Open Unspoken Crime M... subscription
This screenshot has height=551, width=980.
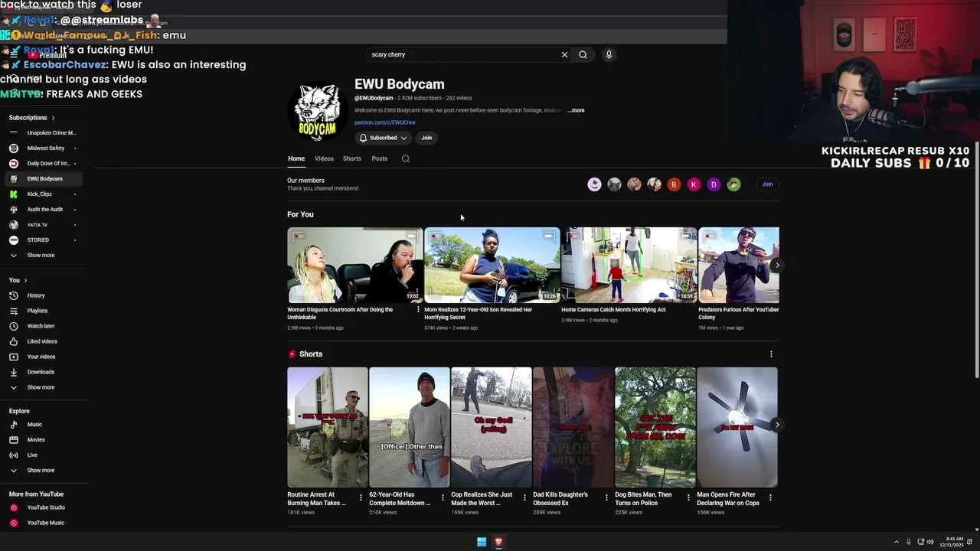click(x=44, y=133)
